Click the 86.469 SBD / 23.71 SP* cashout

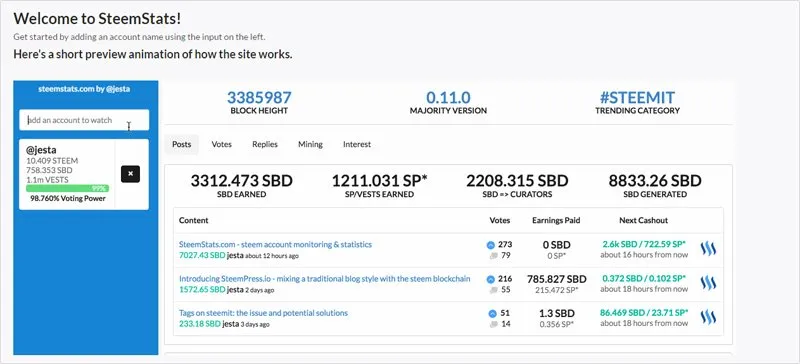(644, 312)
